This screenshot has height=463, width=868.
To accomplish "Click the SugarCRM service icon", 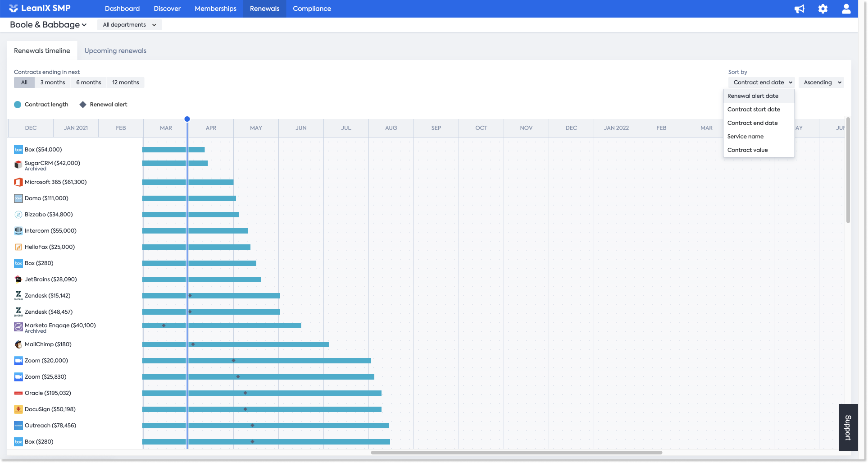I will 18,165.
